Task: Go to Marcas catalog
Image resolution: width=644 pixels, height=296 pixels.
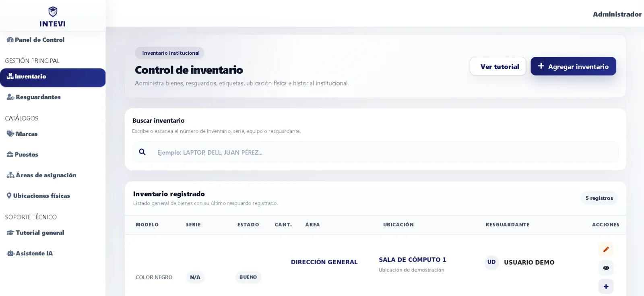Action: pos(22,134)
